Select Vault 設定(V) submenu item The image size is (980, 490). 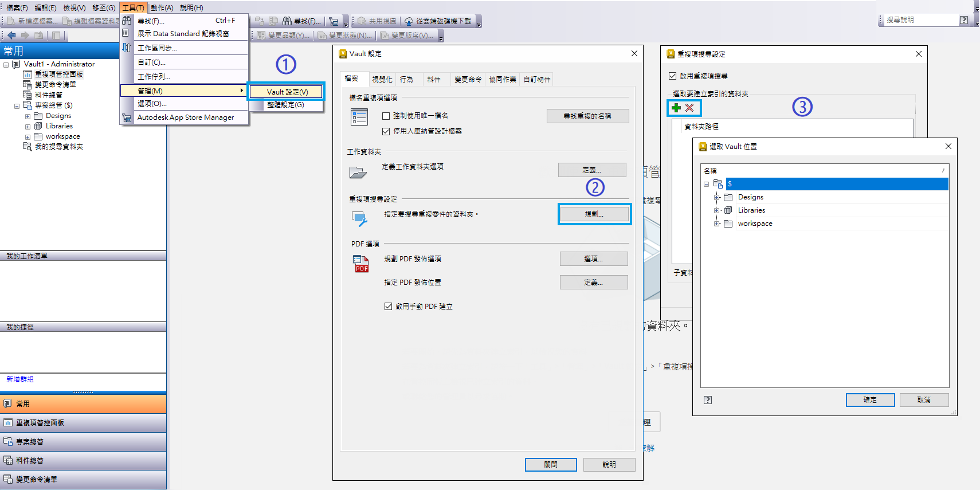(287, 92)
